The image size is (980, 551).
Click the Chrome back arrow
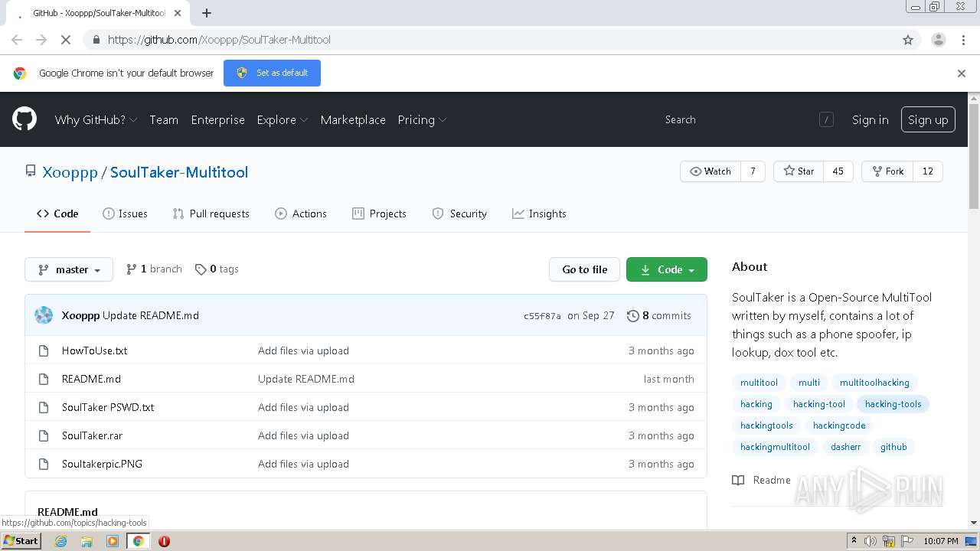tap(17, 40)
